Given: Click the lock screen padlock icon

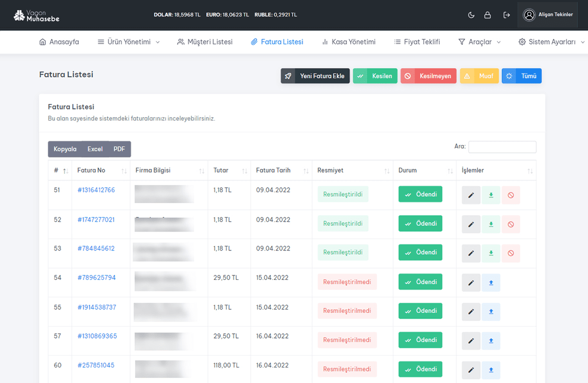Looking at the screenshot, I should 488,15.
